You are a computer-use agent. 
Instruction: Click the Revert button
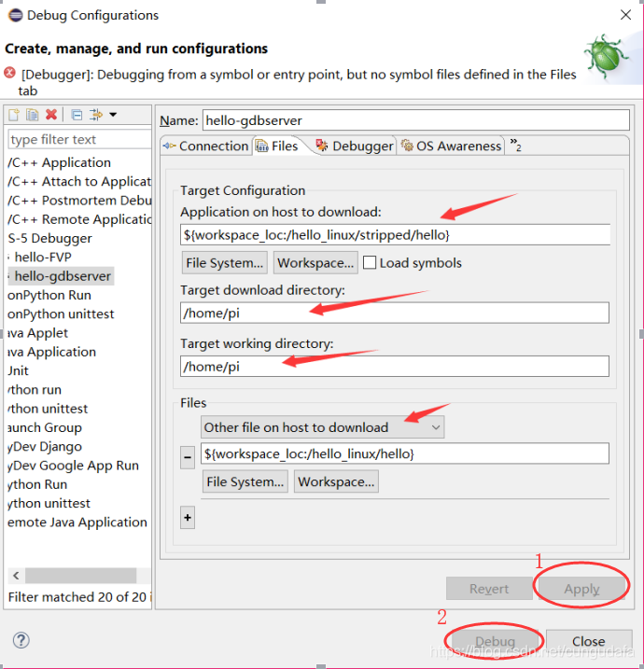(x=489, y=589)
